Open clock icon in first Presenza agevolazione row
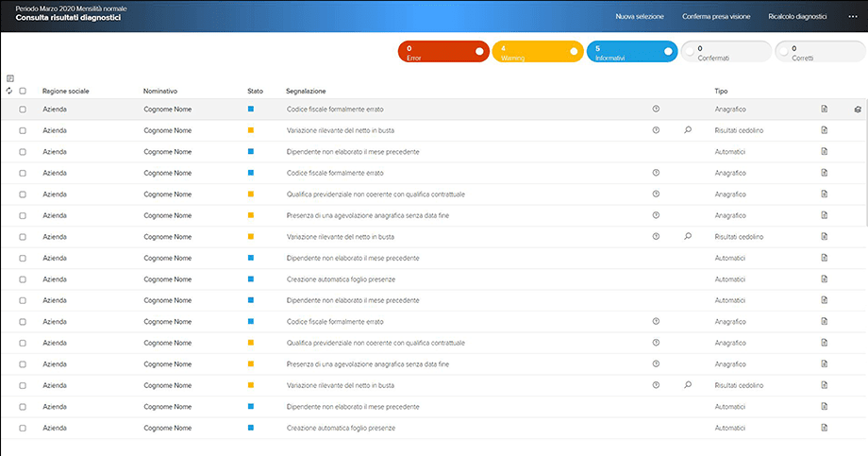This screenshot has width=868, height=456. tap(656, 215)
